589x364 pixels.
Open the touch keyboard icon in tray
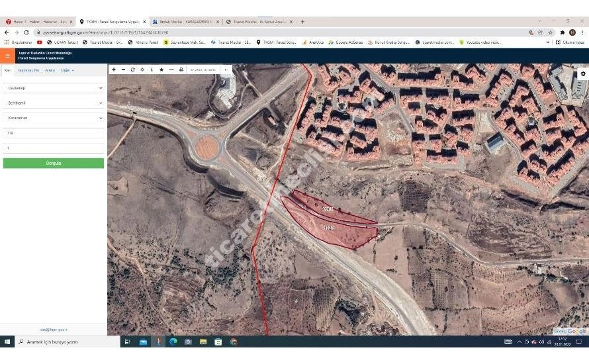pos(508,342)
